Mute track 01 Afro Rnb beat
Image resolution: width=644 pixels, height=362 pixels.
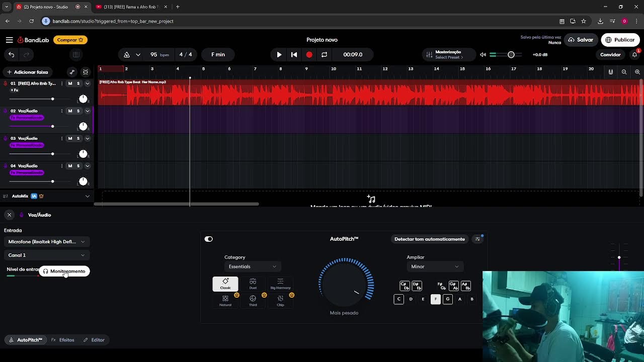pyautogui.click(x=70, y=83)
